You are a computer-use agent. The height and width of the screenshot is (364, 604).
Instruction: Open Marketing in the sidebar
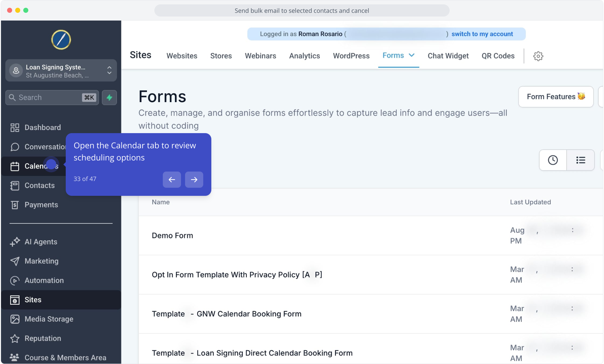click(61, 261)
